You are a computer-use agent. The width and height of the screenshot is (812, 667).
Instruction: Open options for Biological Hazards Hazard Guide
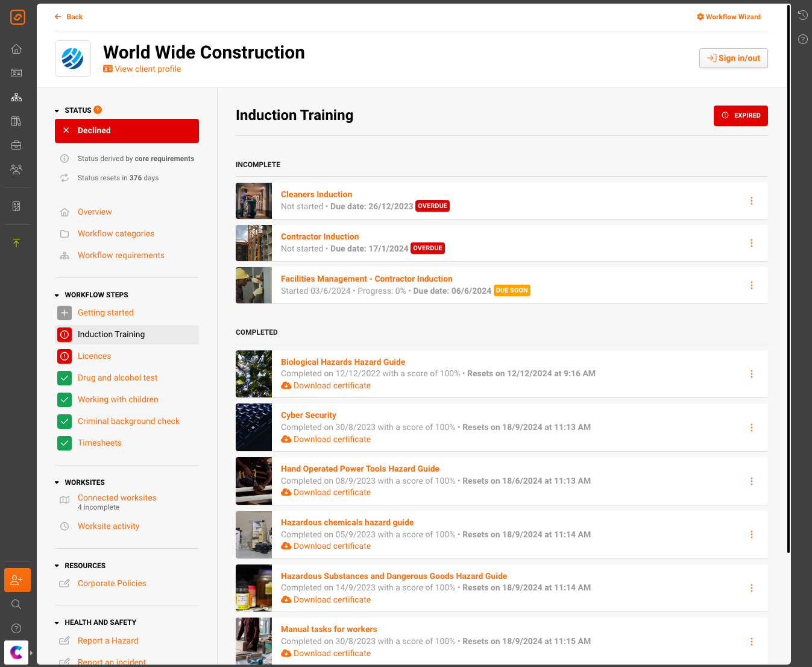click(751, 374)
